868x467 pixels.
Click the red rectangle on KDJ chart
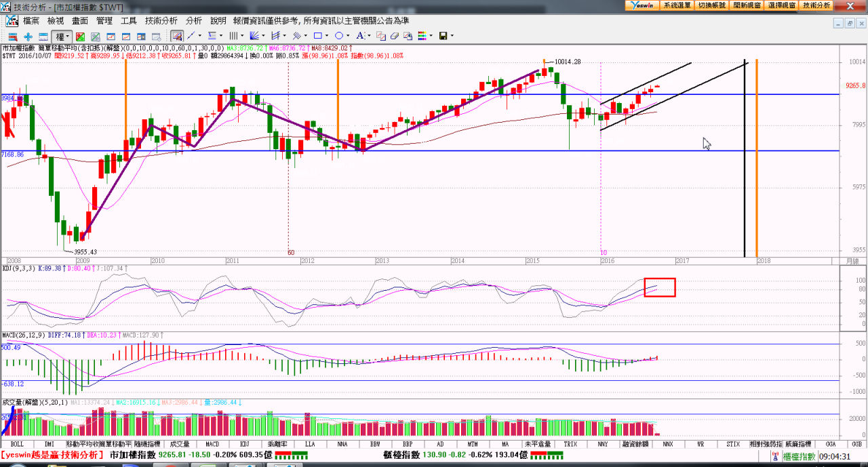tap(659, 287)
